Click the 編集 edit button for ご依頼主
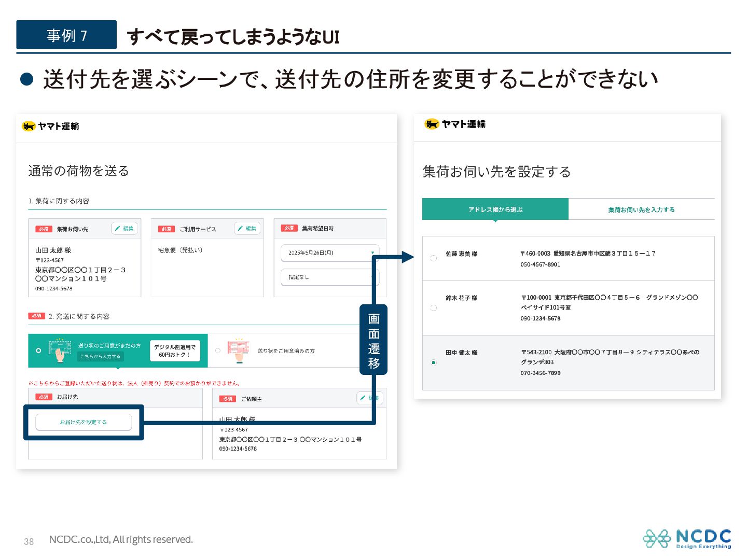This screenshot has height=560, width=747. 370,398
